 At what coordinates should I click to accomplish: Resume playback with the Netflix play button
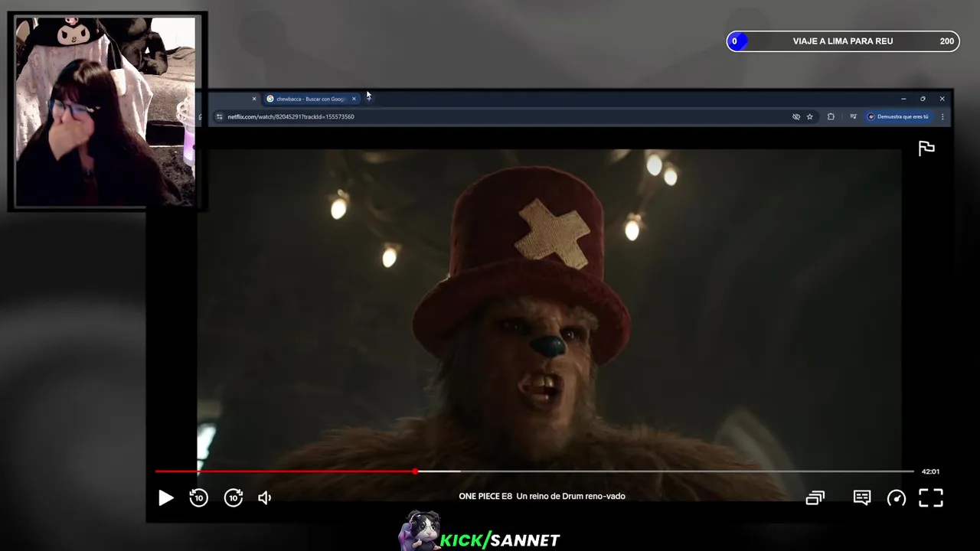[x=166, y=498]
